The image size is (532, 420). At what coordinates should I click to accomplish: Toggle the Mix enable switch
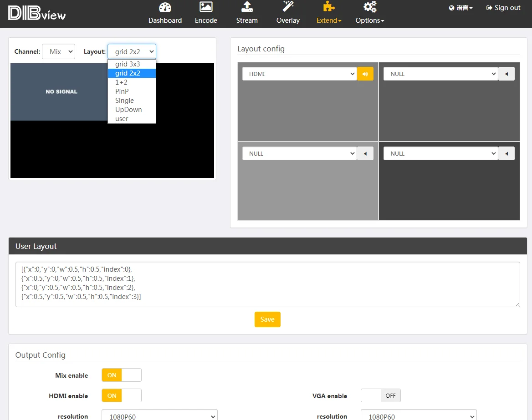(122, 375)
